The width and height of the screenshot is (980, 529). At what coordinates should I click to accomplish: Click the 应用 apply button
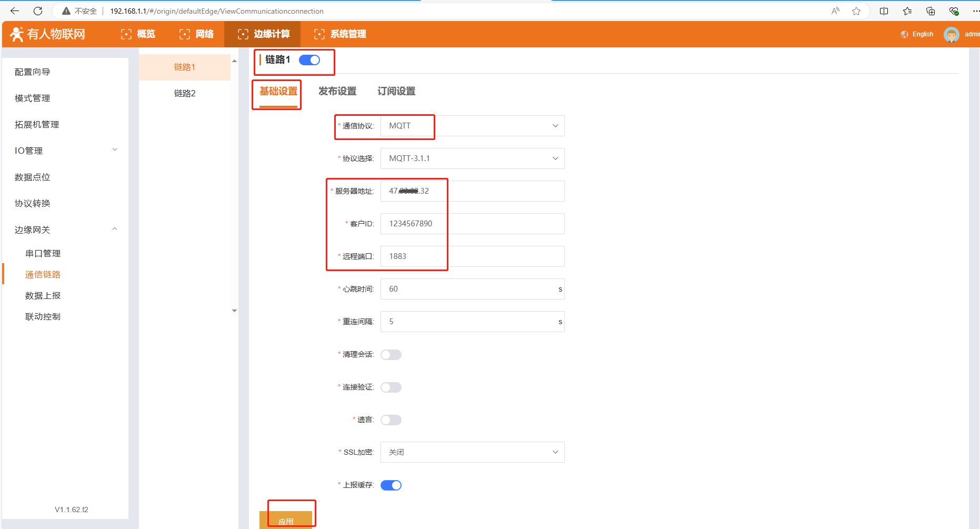tap(286, 520)
